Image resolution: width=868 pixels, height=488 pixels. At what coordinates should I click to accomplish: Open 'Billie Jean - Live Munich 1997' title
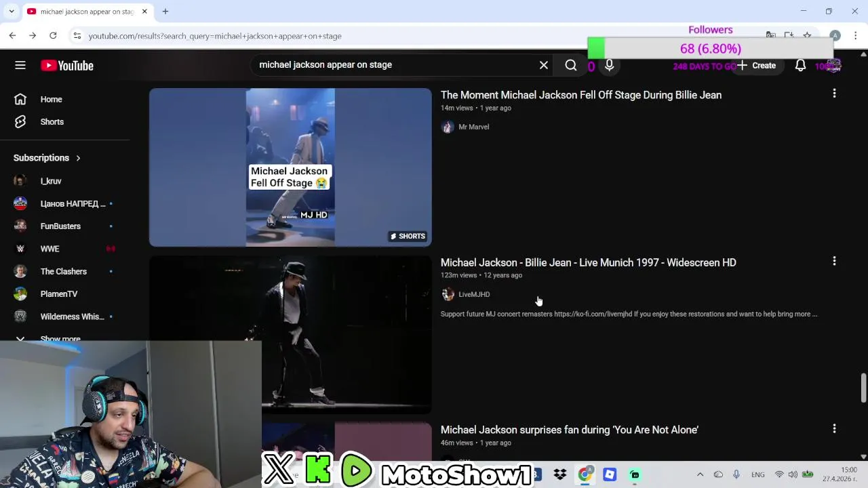(x=588, y=262)
